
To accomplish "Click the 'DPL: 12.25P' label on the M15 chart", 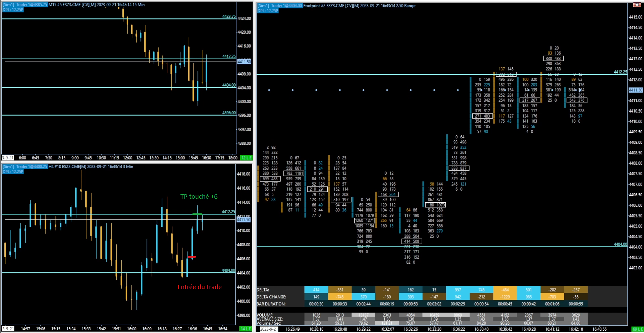I will pos(13,10).
